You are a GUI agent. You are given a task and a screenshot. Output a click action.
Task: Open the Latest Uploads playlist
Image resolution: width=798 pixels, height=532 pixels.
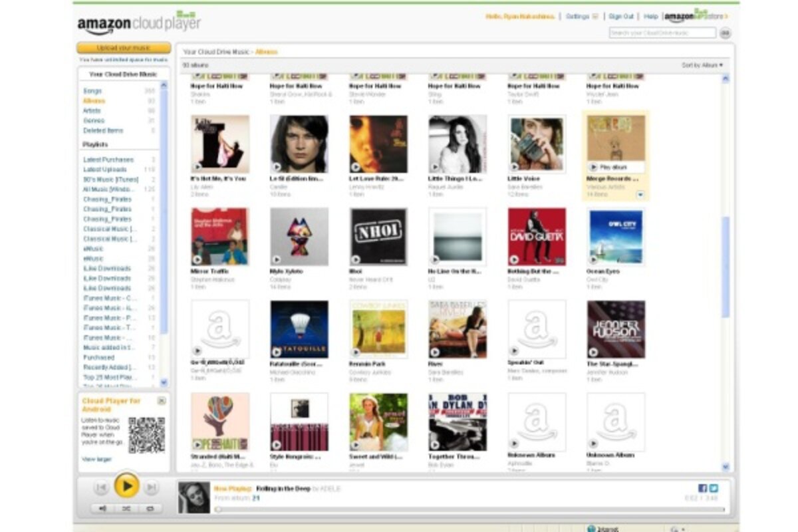[105, 170]
